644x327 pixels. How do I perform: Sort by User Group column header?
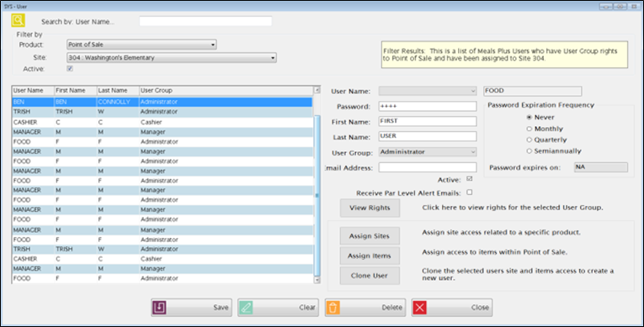tap(226, 91)
